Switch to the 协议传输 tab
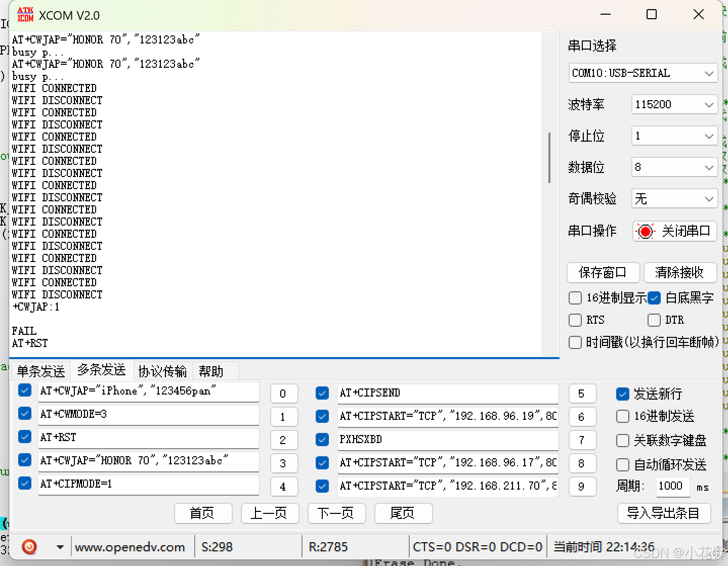The width and height of the screenshot is (728, 566). click(x=162, y=371)
